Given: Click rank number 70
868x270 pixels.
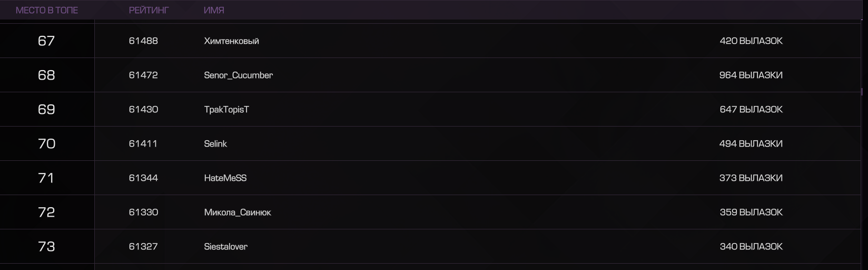Looking at the screenshot, I should pyautogui.click(x=46, y=144).
